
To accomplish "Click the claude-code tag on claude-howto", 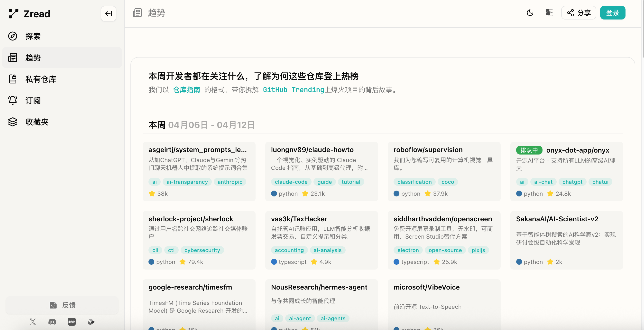I will [291, 182].
